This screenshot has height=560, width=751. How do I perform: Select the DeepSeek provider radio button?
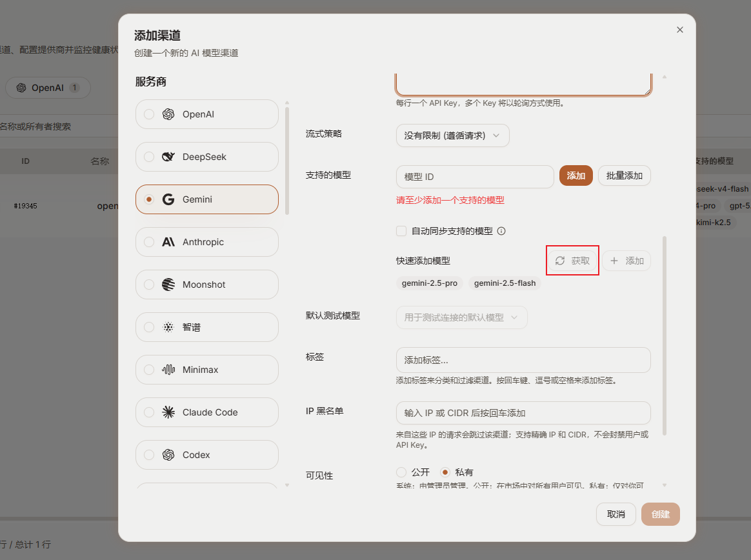point(149,157)
